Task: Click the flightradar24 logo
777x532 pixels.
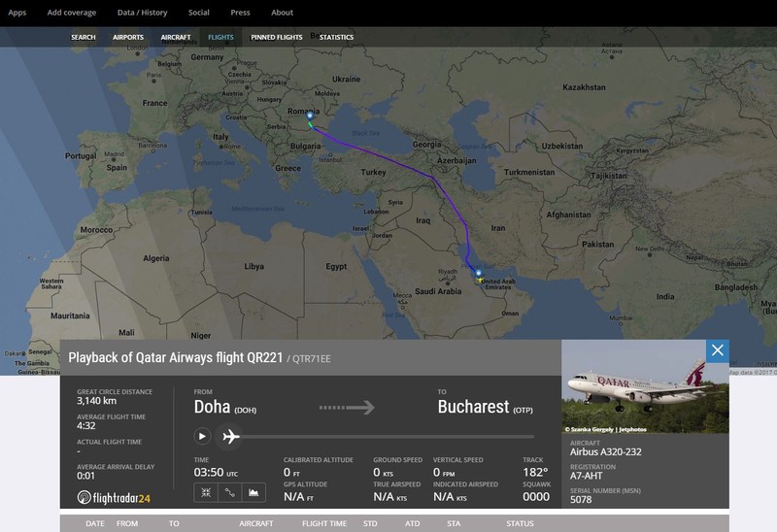Action: (114, 497)
